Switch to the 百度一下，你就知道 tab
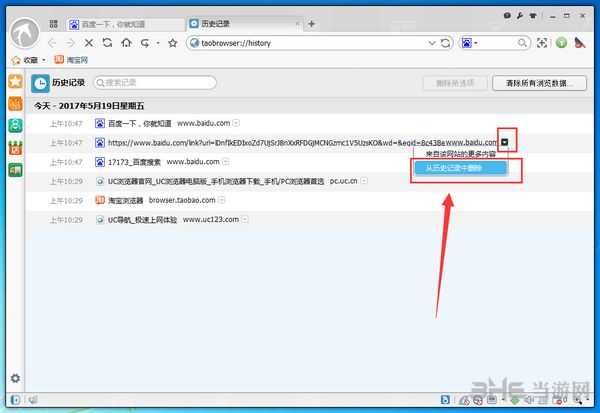This screenshot has width=600, height=413. click(x=124, y=24)
